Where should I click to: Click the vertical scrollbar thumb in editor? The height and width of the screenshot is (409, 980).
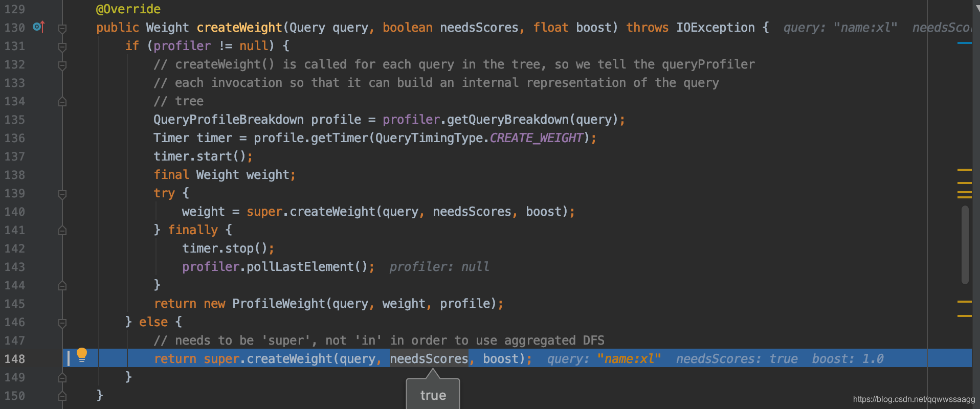coord(965,244)
